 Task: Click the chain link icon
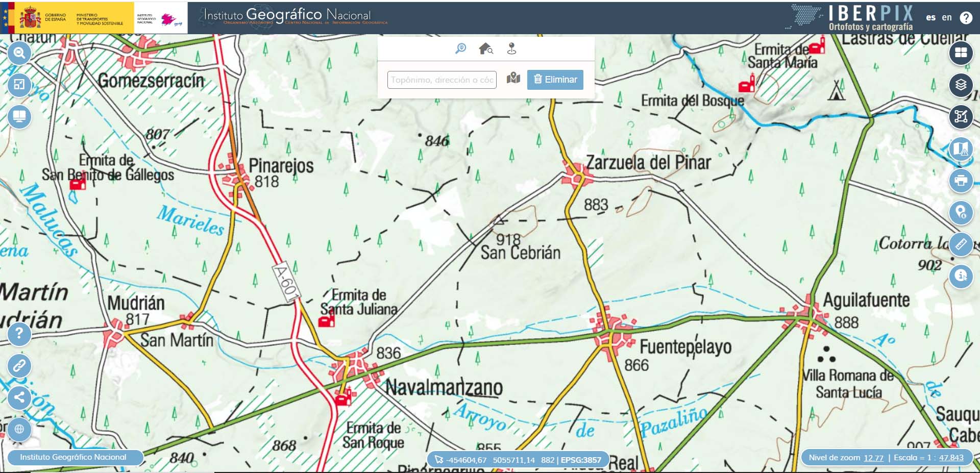19,366
